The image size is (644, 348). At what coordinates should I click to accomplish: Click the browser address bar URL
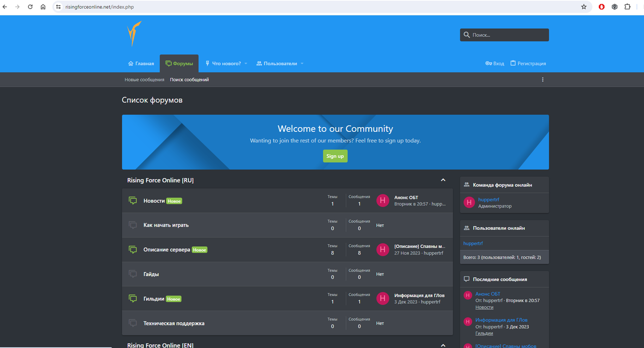pyautogui.click(x=100, y=7)
